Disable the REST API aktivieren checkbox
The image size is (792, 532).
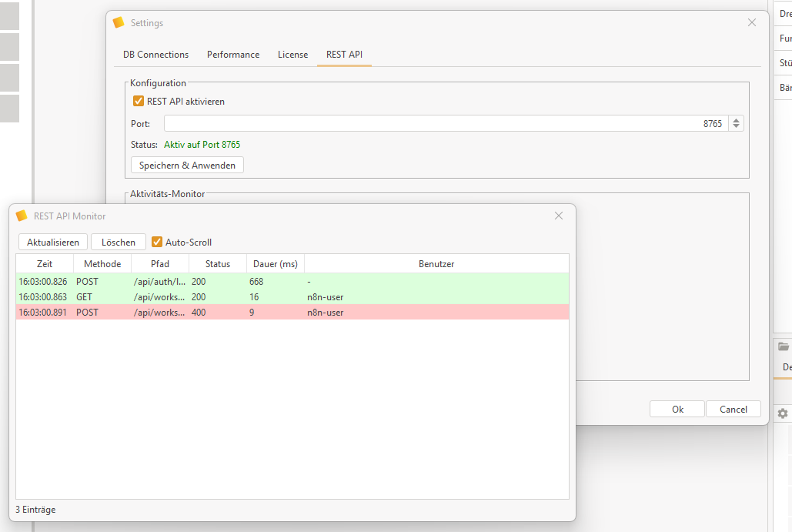point(139,101)
